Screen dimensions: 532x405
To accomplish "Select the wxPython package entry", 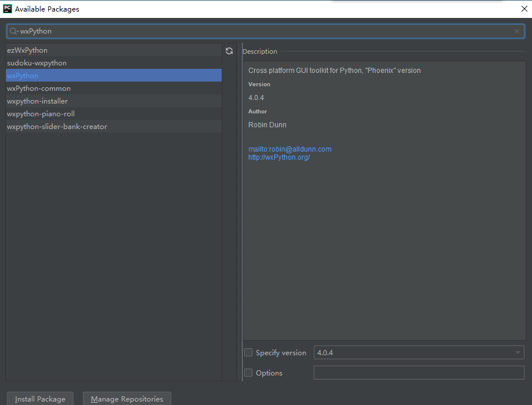I will [23, 76].
